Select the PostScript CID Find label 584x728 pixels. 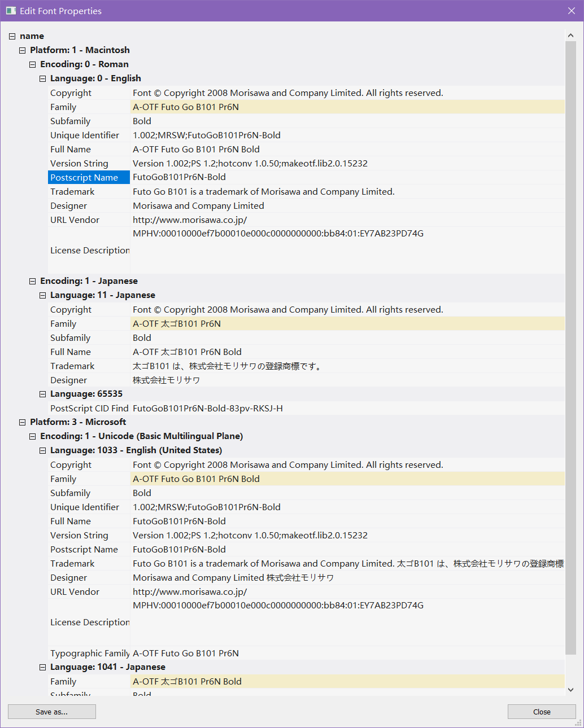pos(89,408)
